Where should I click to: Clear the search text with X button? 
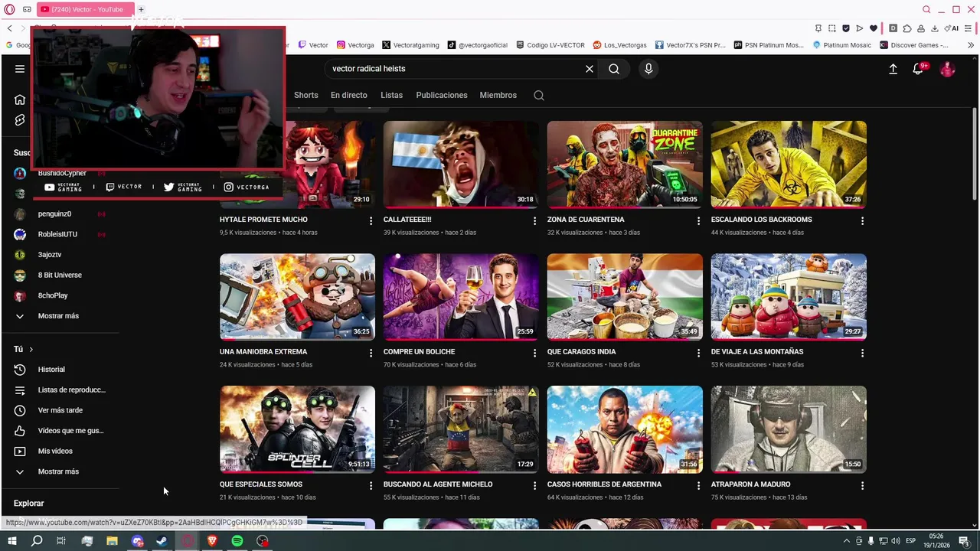590,69
